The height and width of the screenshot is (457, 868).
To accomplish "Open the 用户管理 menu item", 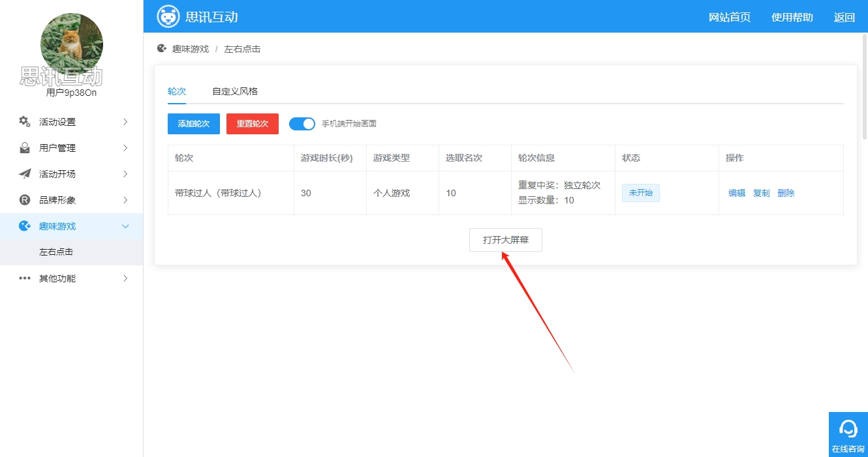I will click(72, 148).
